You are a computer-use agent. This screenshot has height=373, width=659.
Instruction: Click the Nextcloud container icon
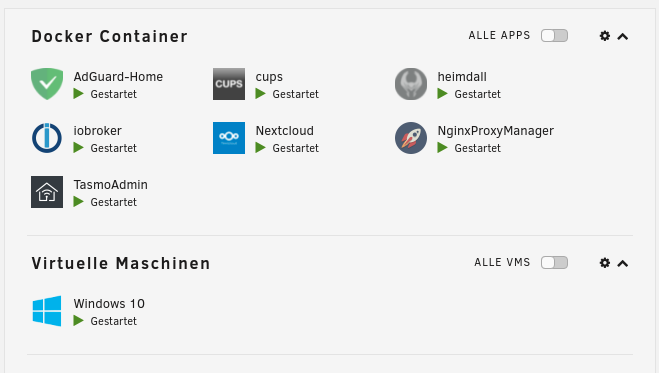pos(229,138)
